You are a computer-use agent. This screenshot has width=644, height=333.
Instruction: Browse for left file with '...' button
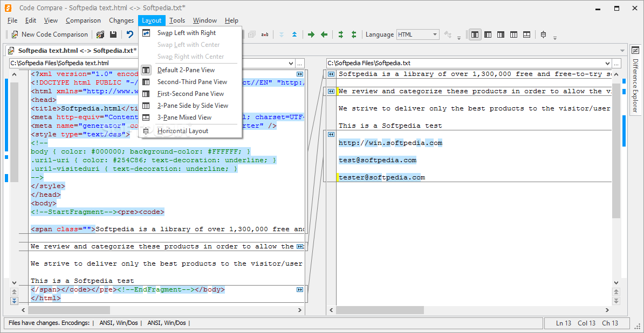(x=300, y=64)
